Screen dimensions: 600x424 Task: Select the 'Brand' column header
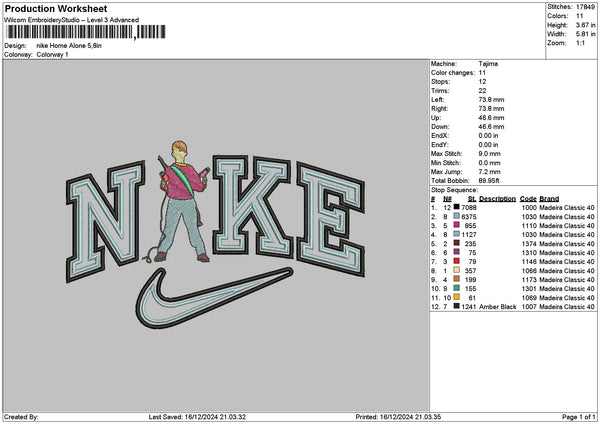[549, 199]
